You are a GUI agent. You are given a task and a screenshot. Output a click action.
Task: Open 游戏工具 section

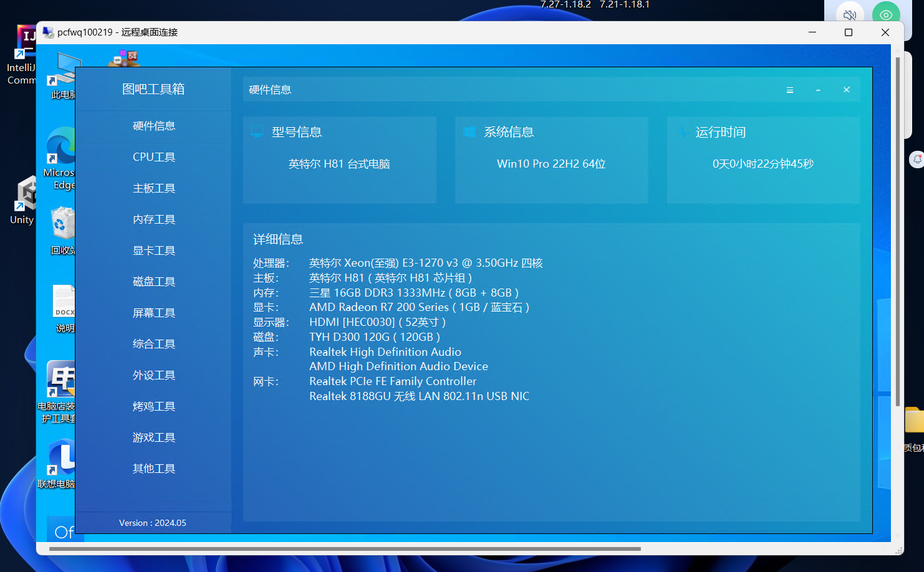coord(153,437)
